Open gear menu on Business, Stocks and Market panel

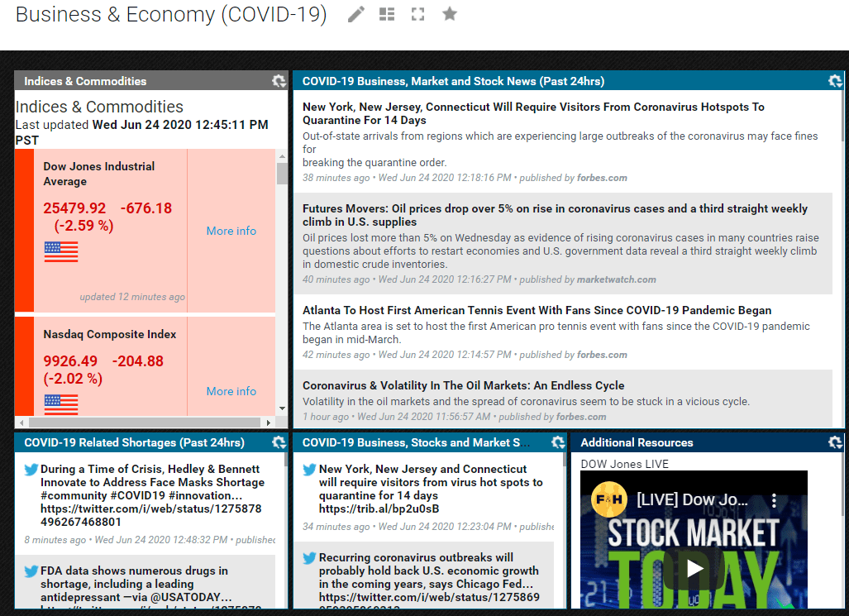click(556, 442)
